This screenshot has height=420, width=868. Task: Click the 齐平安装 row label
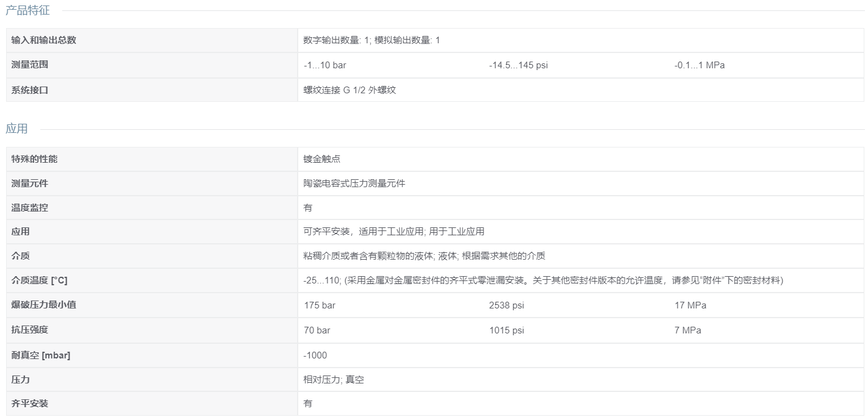30,404
